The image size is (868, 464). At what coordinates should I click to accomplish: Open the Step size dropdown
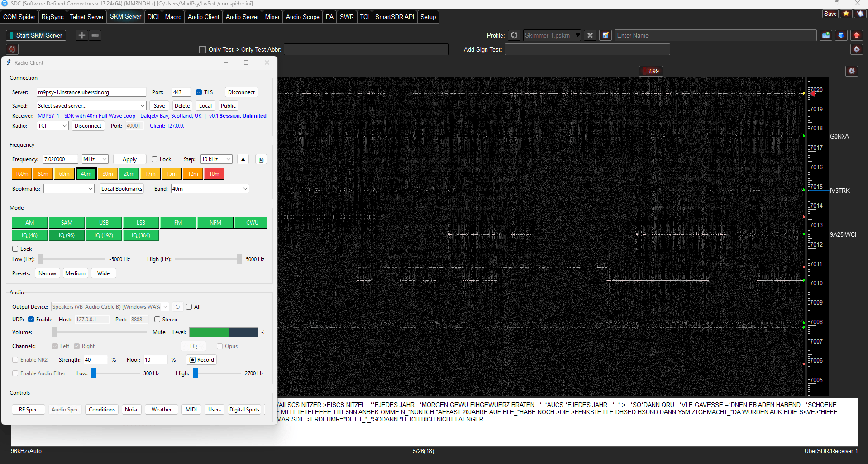pos(216,159)
